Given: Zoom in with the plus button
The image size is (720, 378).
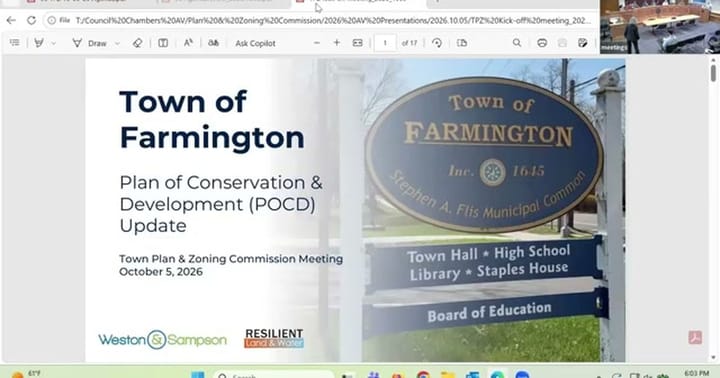Looking at the screenshot, I should point(337,43).
